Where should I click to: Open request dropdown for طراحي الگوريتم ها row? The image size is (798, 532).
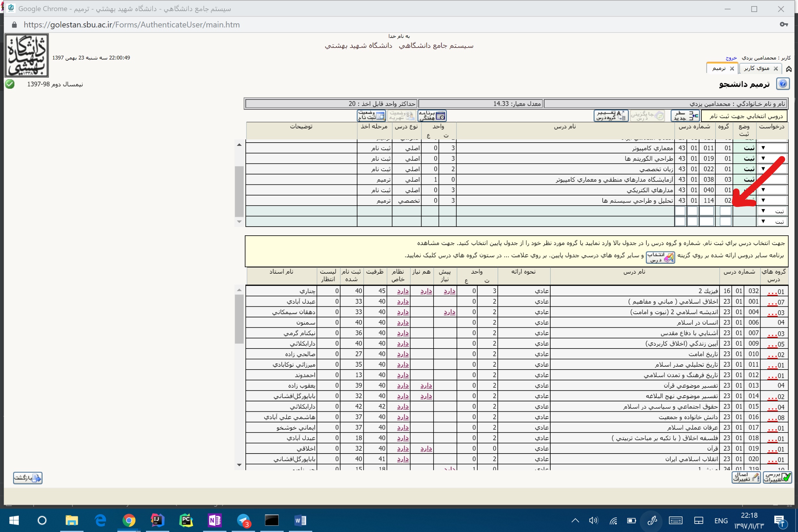click(763, 159)
